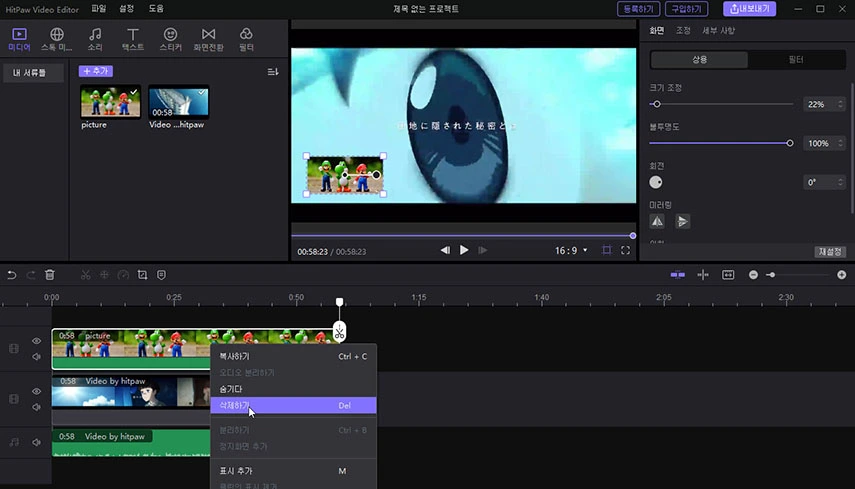This screenshot has width=855, height=489.
Task: Click the 100% opacity stepper arrows
Action: (840, 143)
